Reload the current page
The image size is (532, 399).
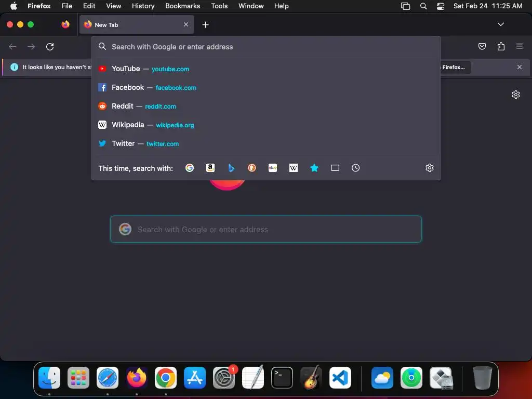(x=50, y=46)
